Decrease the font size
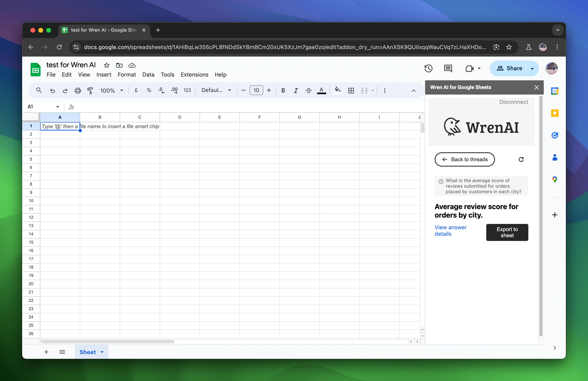The image size is (588, 381). click(x=243, y=90)
